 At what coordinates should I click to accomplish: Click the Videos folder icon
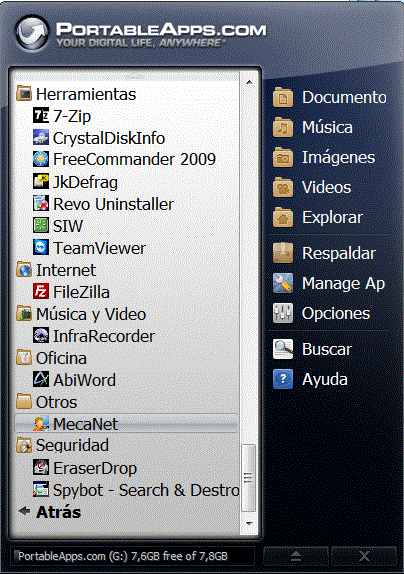coord(283,187)
